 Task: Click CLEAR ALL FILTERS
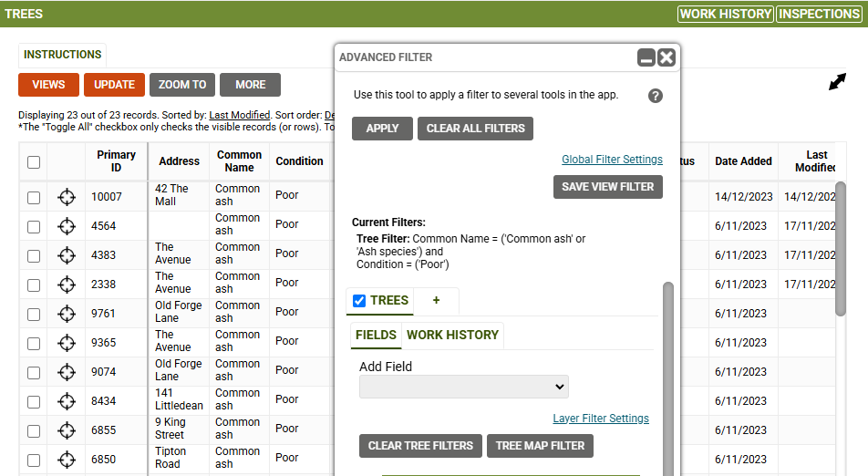tap(476, 129)
